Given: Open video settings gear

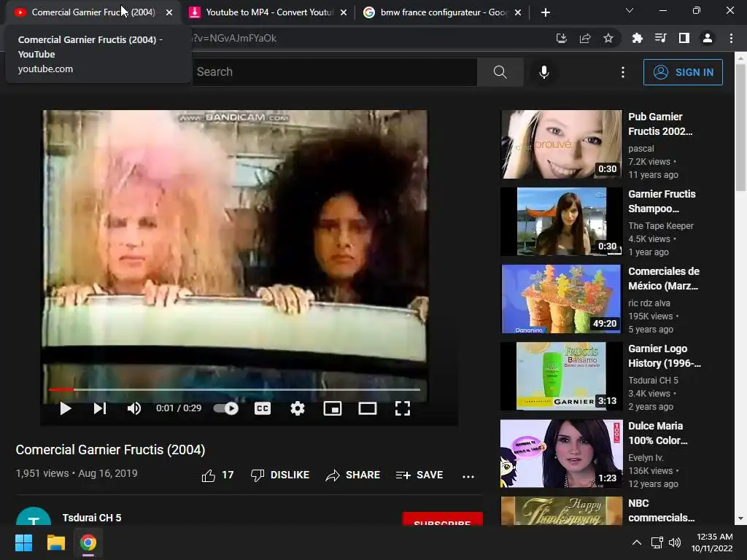Looking at the screenshot, I should (x=298, y=408).
